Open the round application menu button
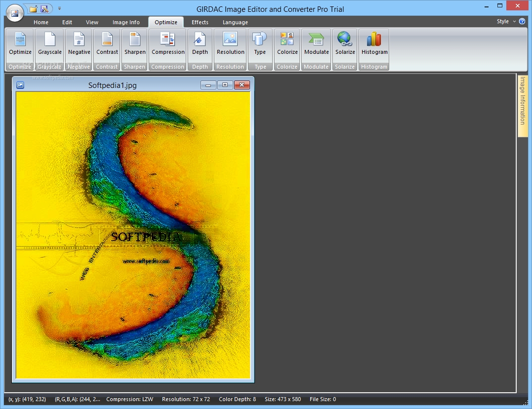This screenshot has height=409, width=532. [x=15, y=13]
